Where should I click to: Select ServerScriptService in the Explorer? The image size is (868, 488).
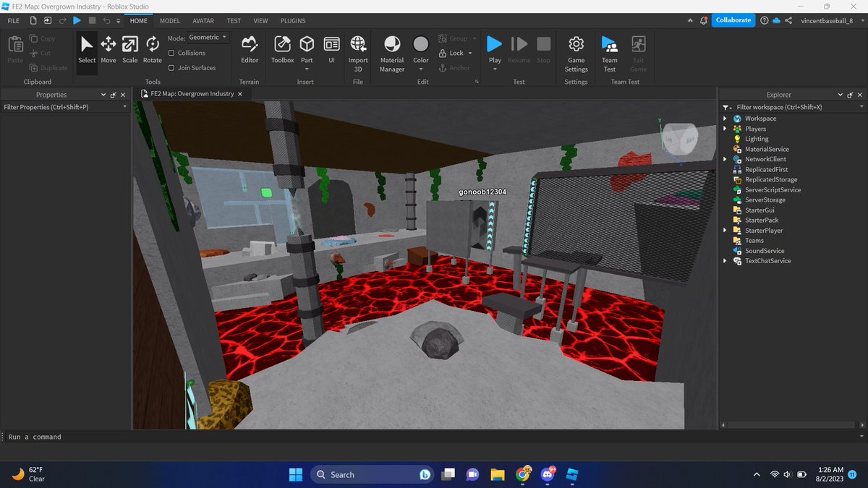click(773, 189)
